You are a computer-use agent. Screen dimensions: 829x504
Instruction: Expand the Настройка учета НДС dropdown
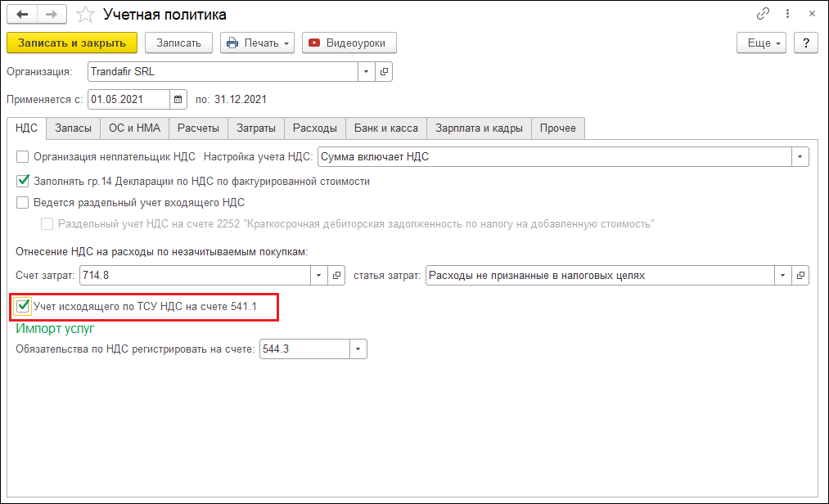coord(799,156)
